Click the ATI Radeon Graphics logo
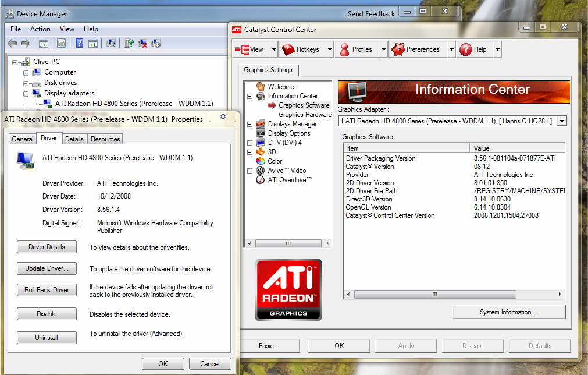Viewport: 588px width, 375px height. pyautogui.click(x=288, y=290)
